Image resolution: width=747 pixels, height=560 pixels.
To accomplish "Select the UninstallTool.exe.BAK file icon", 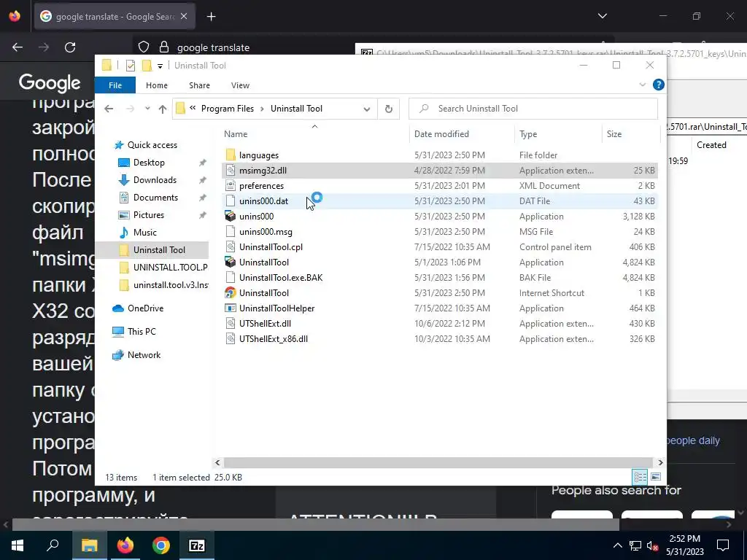I will click(x=231, y=277).
